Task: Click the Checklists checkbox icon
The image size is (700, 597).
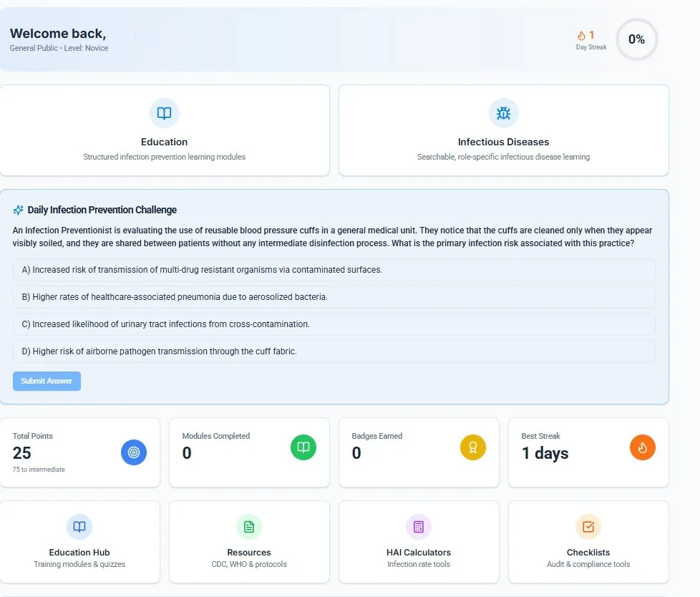Action: pyautogui.click(x=588, y=527)
